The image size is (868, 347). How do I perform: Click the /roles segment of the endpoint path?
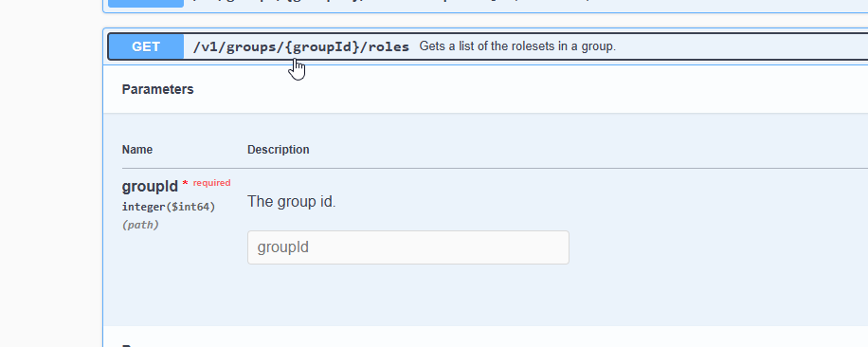[385, 47]
